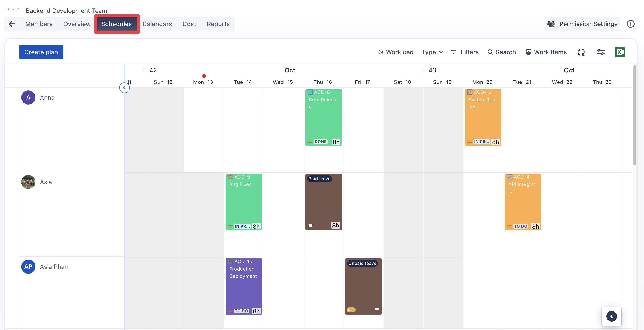Click the Create plan button
Screen dimensions: 644x330
coord(41,52)
